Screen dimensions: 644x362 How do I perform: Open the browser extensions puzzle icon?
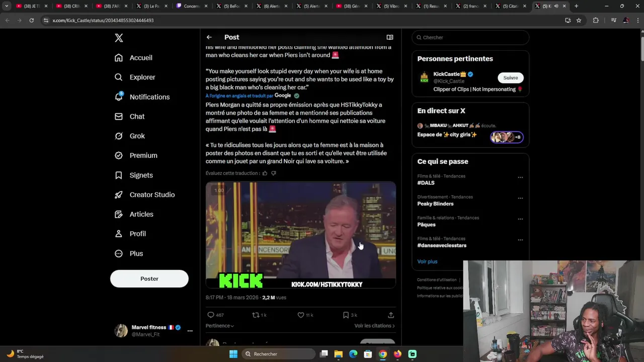pos(596,20)
